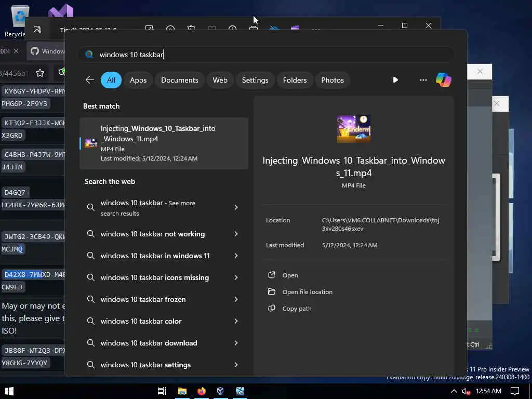Open Copilot from the search panel
The height and width of the screenshot is (399, 532).
444,80
